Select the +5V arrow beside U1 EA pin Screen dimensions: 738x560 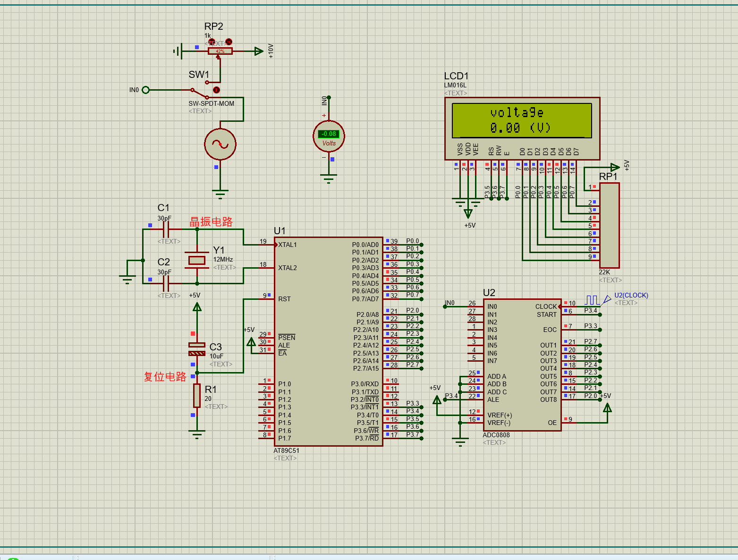click(252, 342)
